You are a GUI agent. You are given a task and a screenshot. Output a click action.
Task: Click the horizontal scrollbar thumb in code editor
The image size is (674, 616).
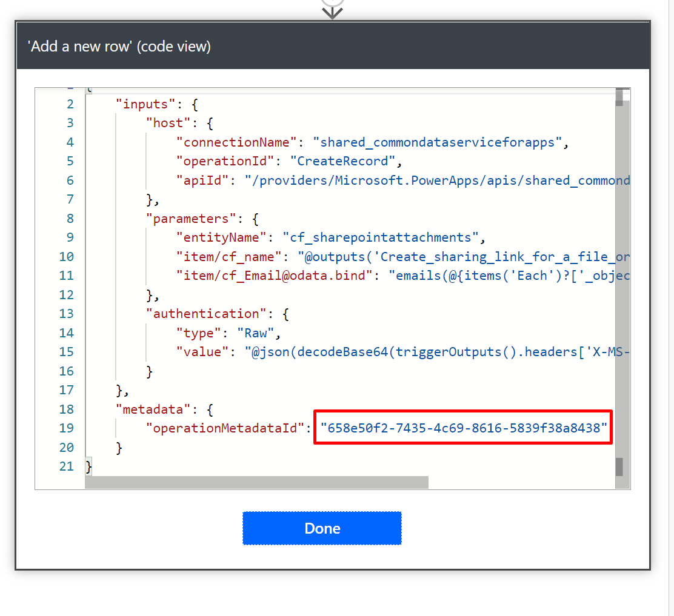pyautogui.click(x=256, y=482)
